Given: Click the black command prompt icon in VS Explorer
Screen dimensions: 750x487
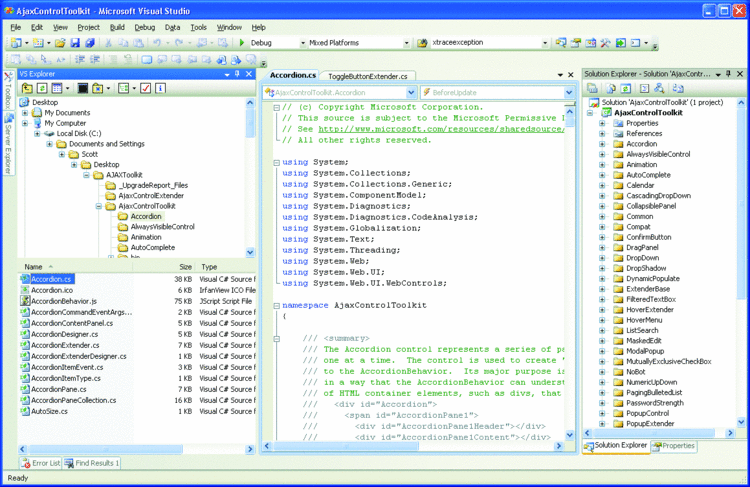Looking at the screenshot, I should click(x=83, y=88).
